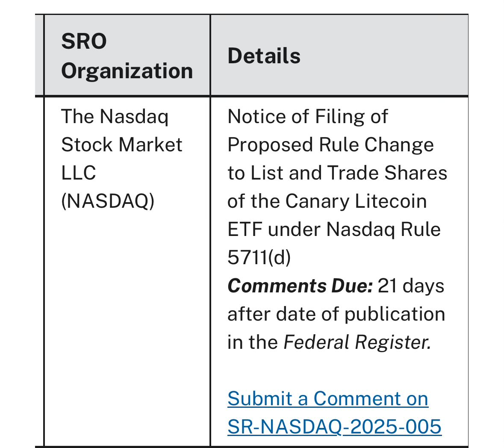Click after date of publication line
Image resolution: width=504 pixels, height=448 pixels.
click(336, 314)
